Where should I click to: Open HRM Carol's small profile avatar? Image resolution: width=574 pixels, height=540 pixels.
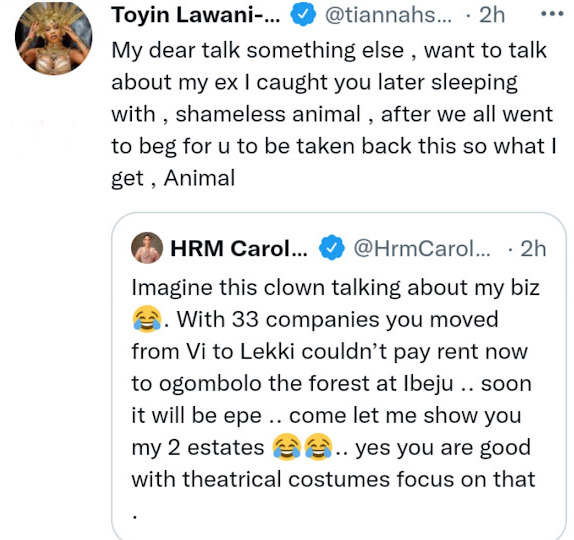(147, 248)
